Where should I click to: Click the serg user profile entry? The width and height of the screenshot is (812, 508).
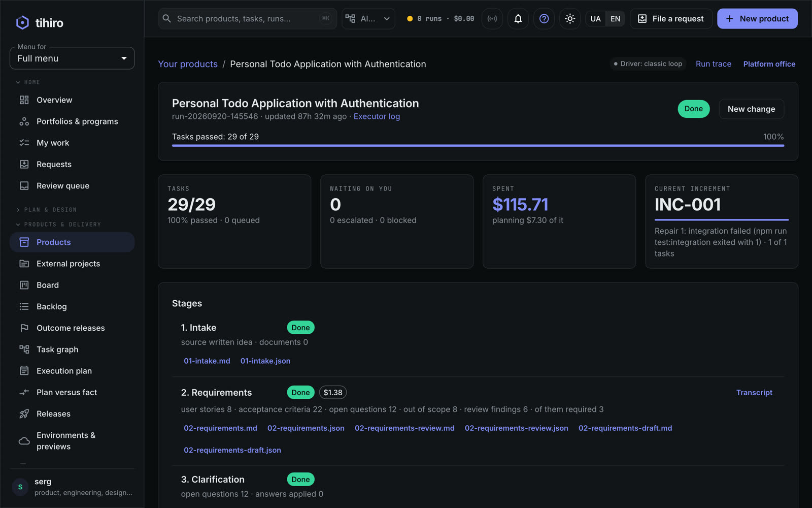click(x=72, y=487)
